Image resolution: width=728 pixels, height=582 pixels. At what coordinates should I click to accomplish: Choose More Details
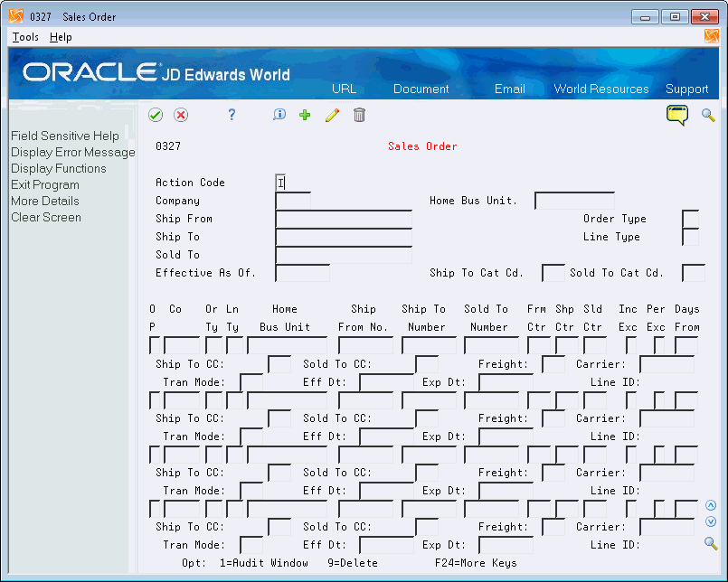[45, 201]
